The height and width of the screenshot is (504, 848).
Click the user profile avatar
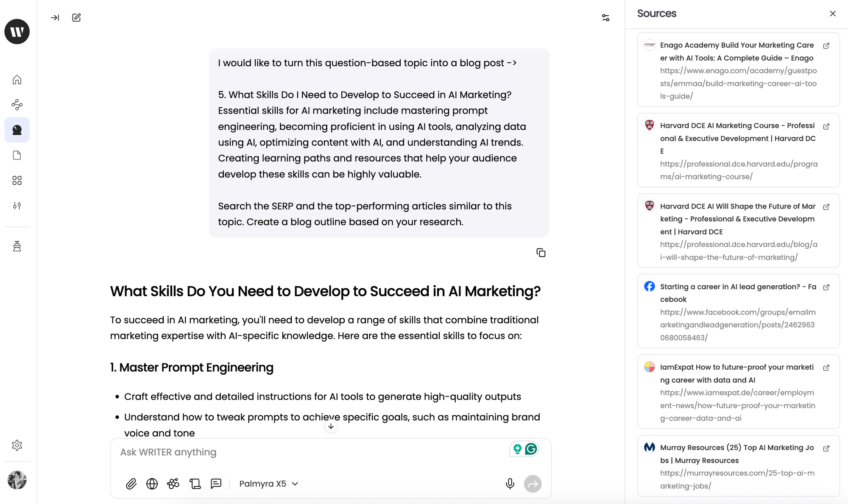(x=17, y=480)
